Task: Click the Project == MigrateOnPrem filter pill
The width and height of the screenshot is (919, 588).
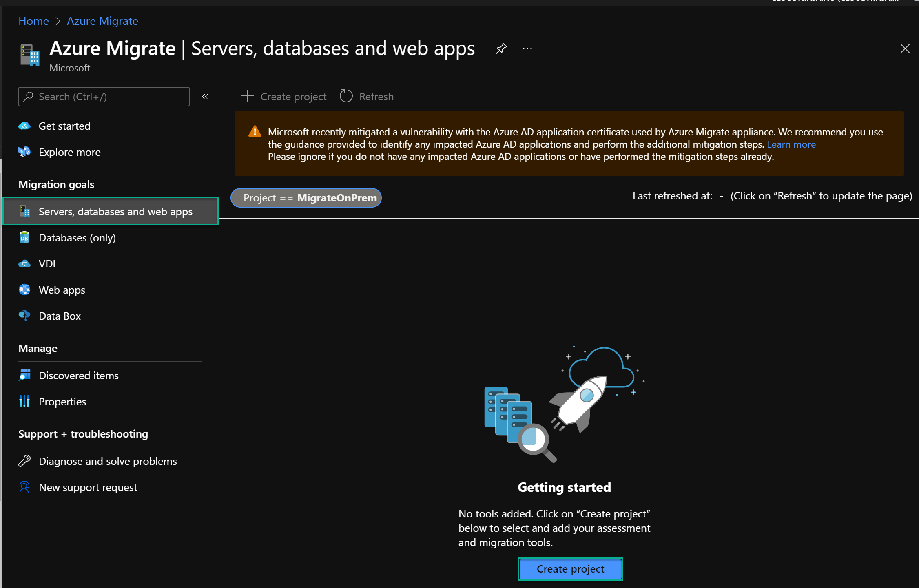Action: coord(306,198)
